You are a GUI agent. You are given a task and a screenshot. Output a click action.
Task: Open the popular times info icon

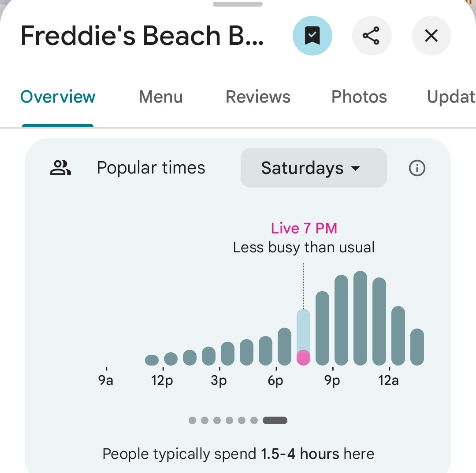417,168
